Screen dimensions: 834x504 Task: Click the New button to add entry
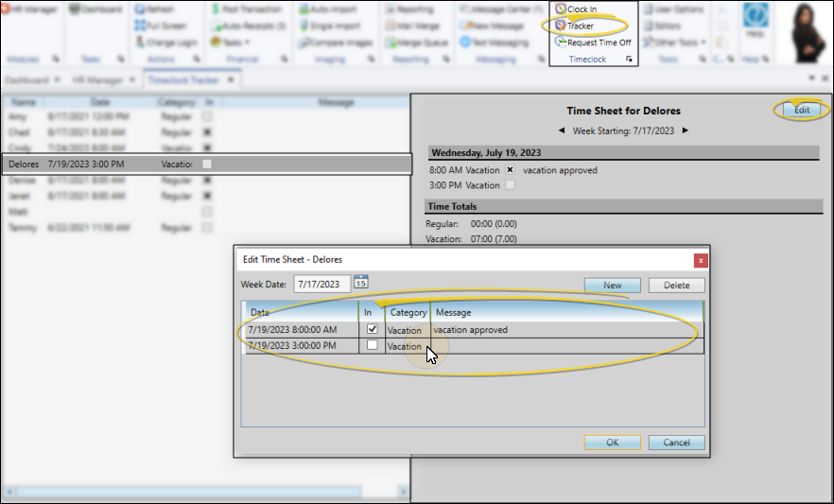(612, 285)
